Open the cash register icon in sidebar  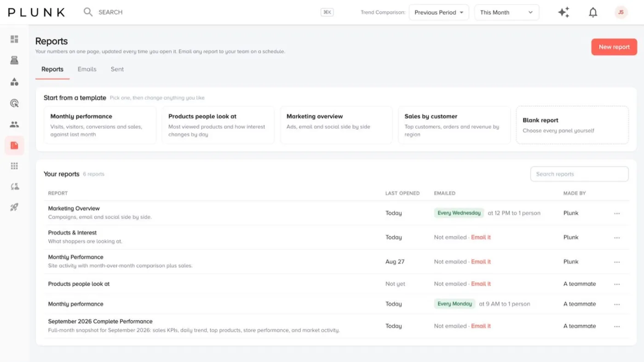pos(14,60)
